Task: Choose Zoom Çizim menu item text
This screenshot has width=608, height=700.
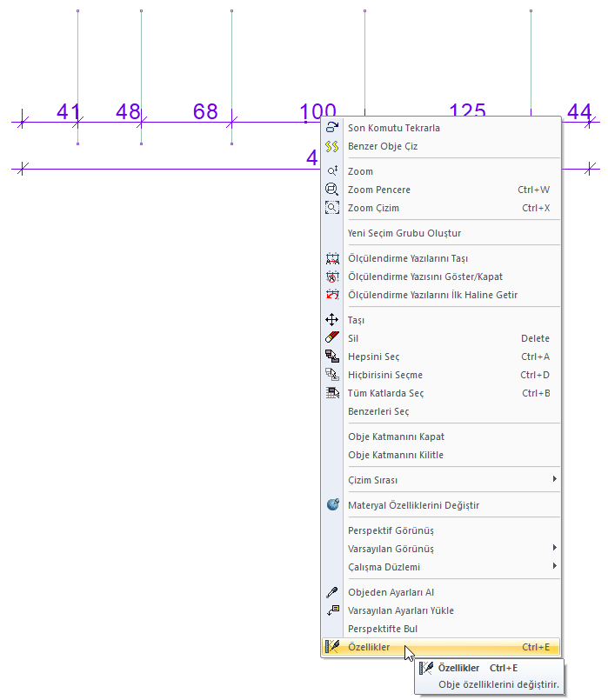Action: [373, 208]
